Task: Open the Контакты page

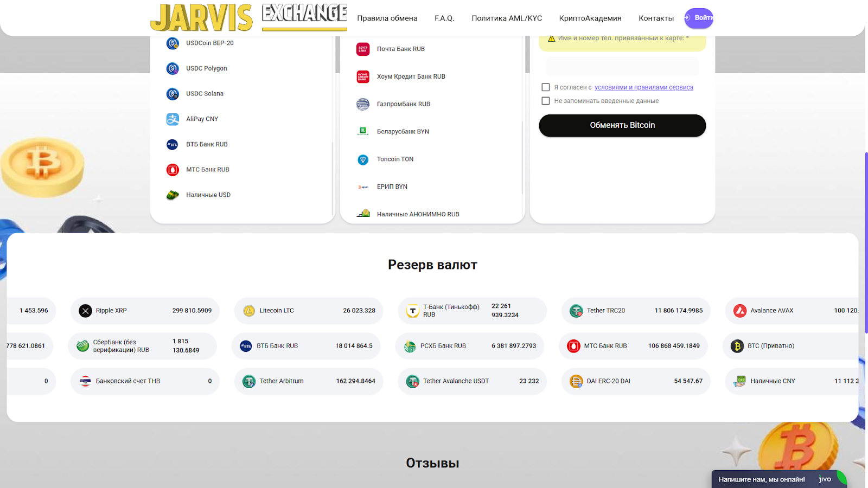Action: (656, 18)
